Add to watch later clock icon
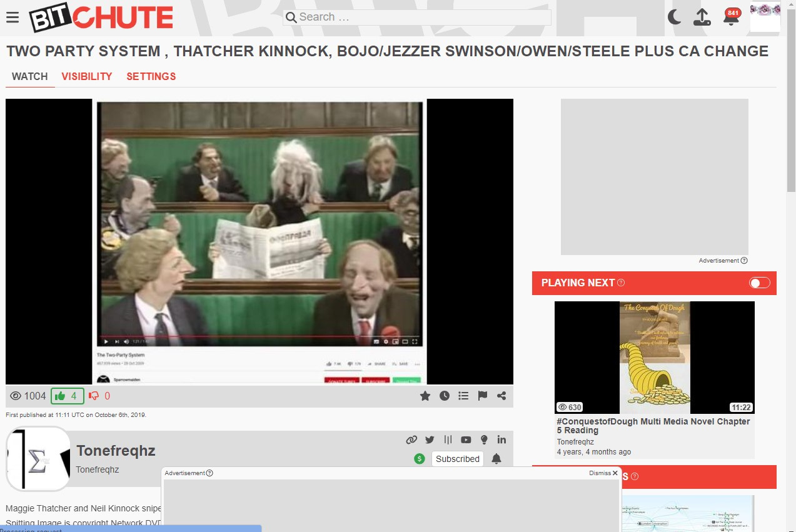The width and height of the screenshot is (796, 532). coord(445,396)
